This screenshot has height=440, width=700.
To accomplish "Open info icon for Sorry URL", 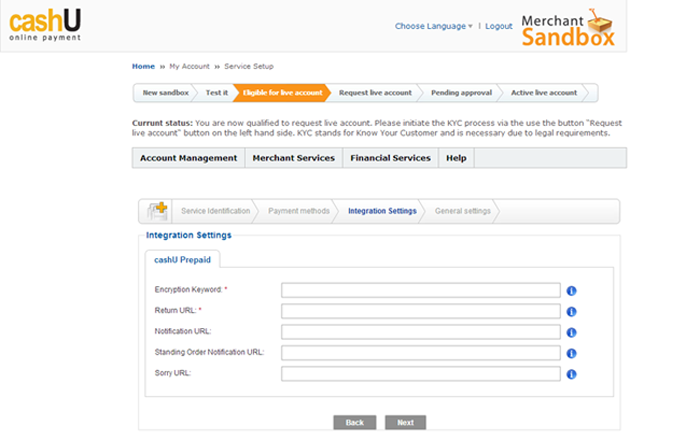I will [x=571, y=374].
